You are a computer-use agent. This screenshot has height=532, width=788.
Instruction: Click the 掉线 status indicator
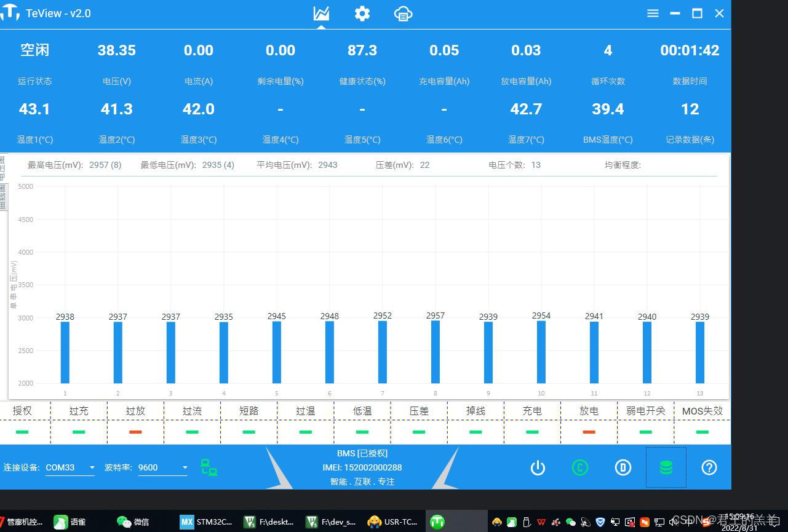[476, 432]
